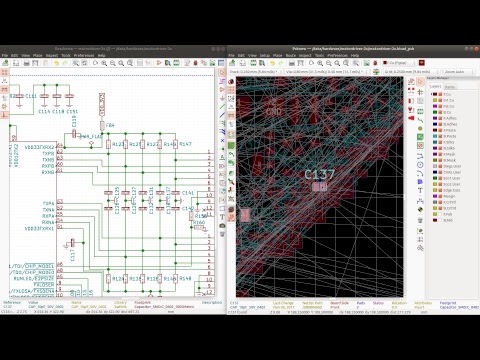The width and height of the screenshot is (480, 360).
Task: Open Eeschema Place menu
Action: (37, 55)
